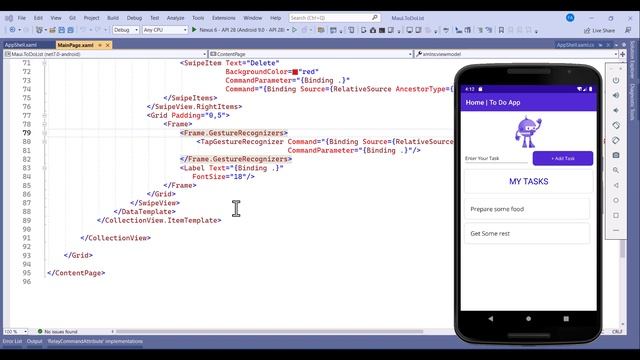The image size is (640, 360).
Task: Open the Analyze menu
Action: 176,18
